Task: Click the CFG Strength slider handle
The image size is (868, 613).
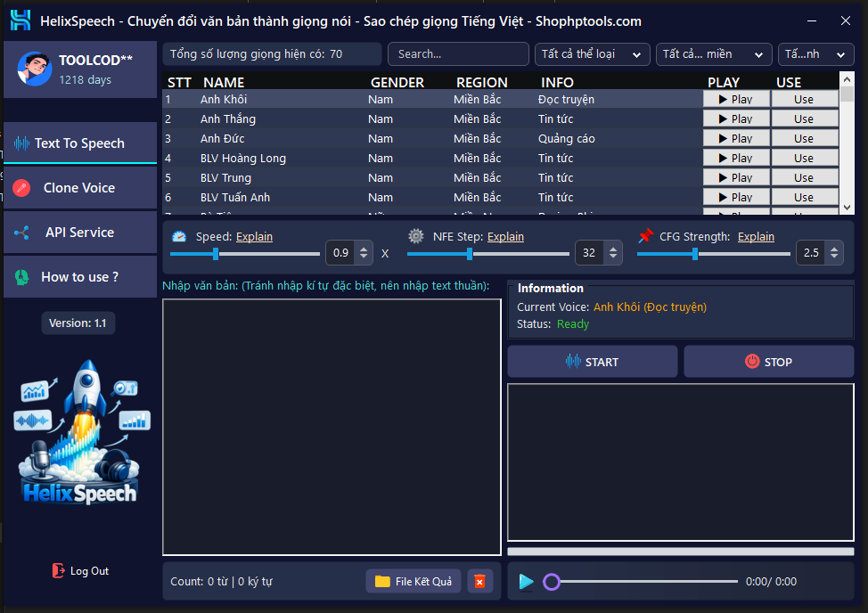Action: point(695,254)
